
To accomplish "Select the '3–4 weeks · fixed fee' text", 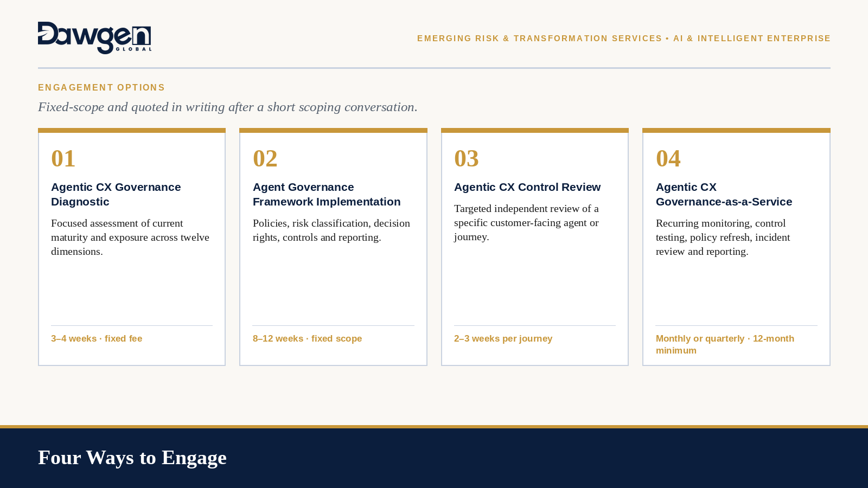I will pyautogui.click(x=97, y=338).
